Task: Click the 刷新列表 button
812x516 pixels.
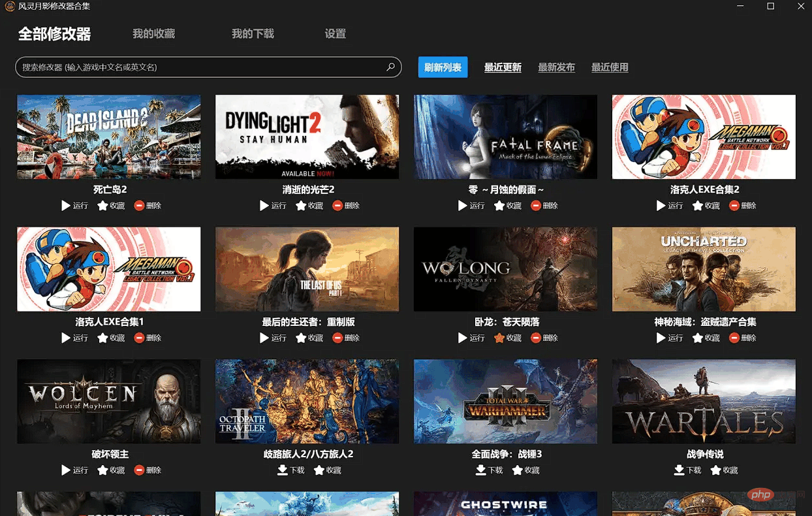Action: pos(443,67)
